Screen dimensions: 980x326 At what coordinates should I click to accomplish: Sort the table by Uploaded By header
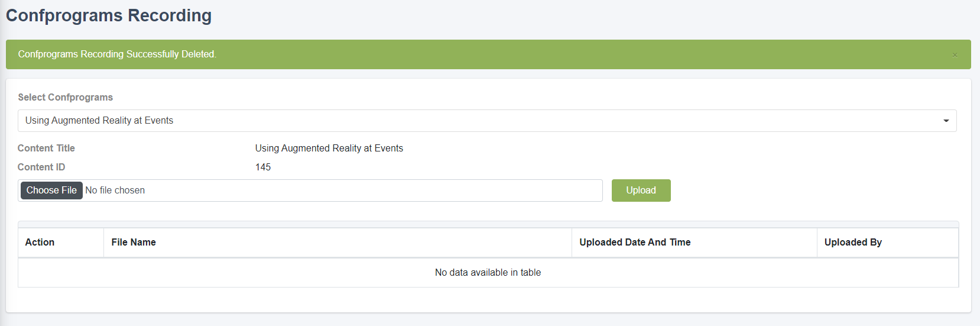pyautogui.click(x=887, y=243)
